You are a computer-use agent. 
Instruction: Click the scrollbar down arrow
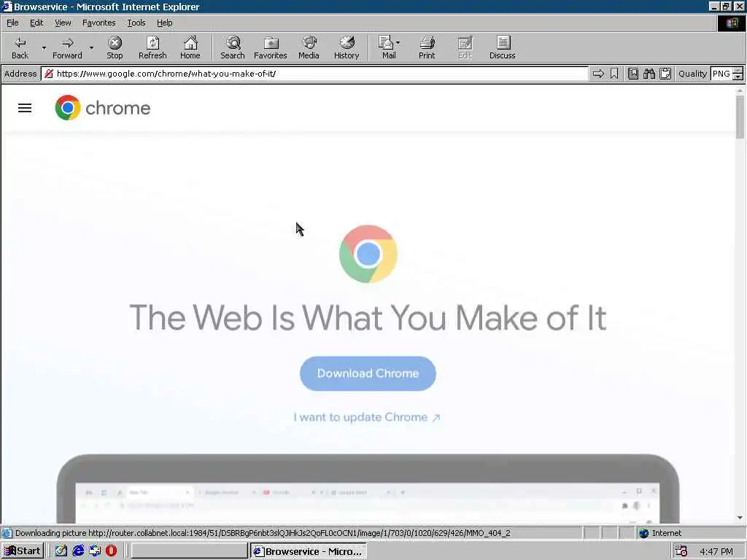pyautogui.click(x=740, y=517)
